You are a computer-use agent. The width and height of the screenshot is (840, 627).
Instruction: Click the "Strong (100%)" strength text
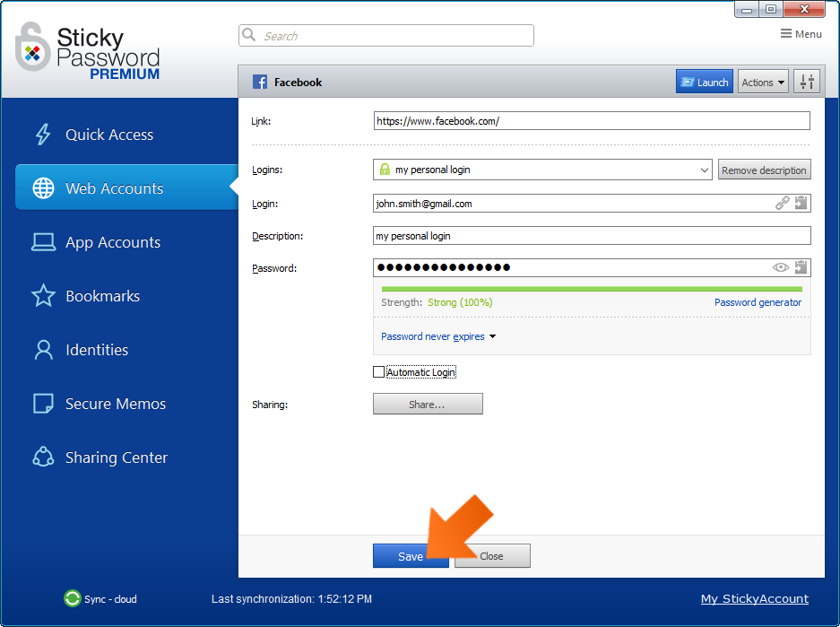(x=460, y=302)
